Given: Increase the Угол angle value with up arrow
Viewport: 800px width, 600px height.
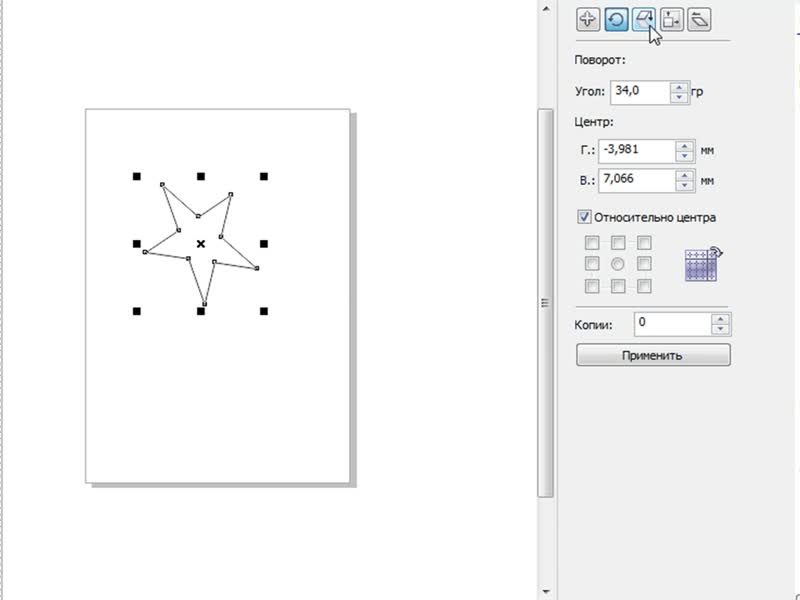Looking at the screenshot, I should (679, 87).
